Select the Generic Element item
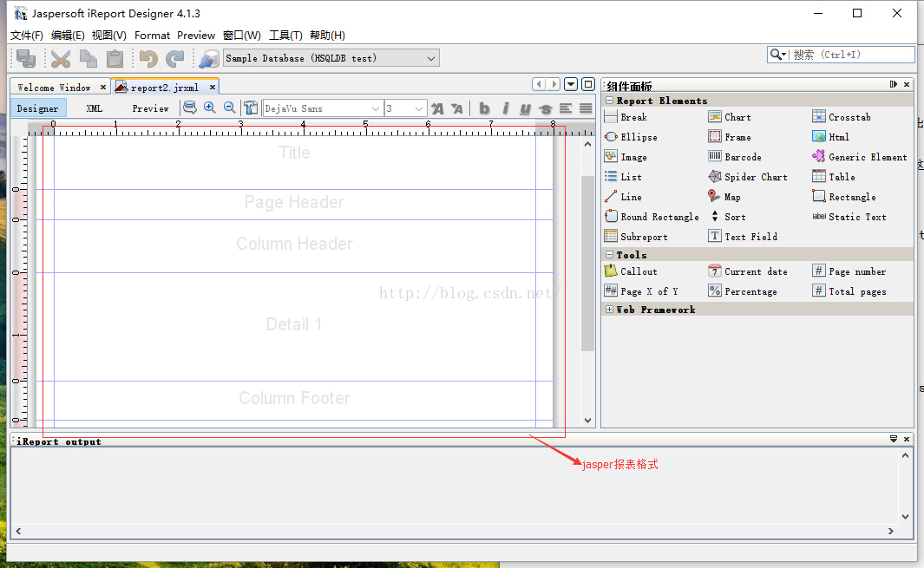924x568 pixels. click(860, 157)
